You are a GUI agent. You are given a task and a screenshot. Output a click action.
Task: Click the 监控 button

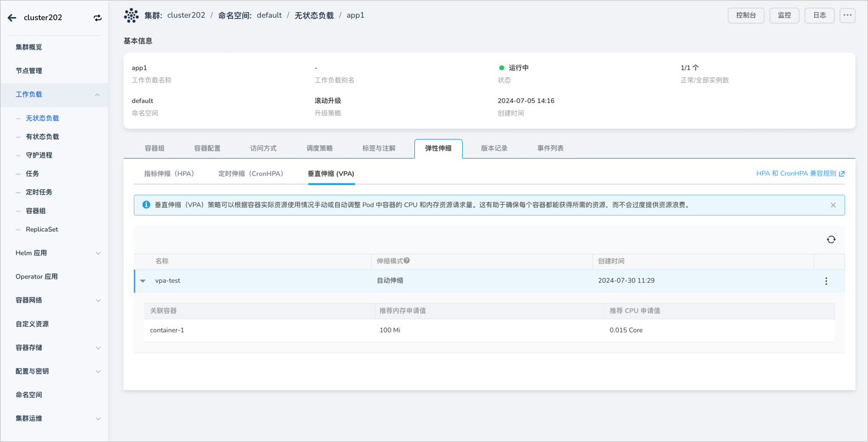(785, 16)
